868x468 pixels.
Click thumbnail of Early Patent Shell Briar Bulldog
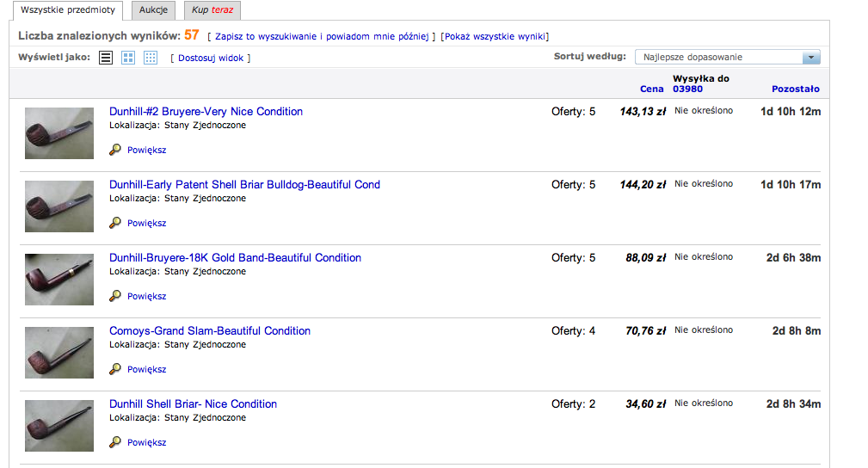pyautogui.click(x=59, y=206)
